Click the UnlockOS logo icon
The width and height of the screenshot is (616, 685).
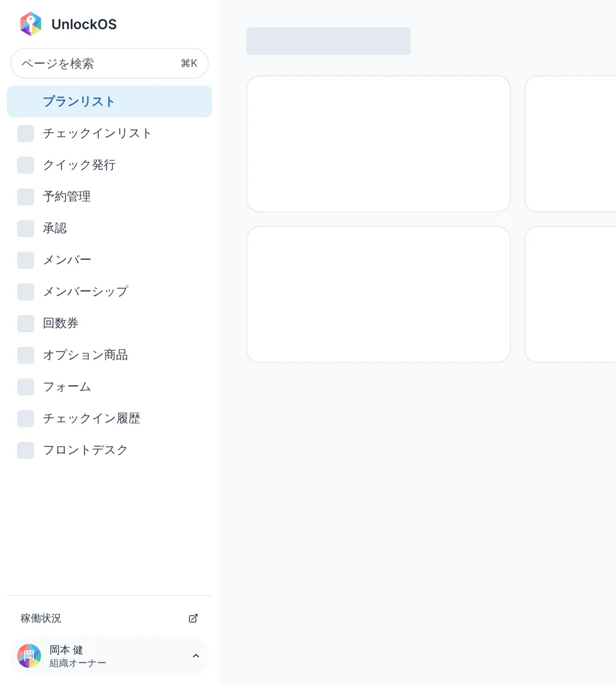click(x=31, y=24)
